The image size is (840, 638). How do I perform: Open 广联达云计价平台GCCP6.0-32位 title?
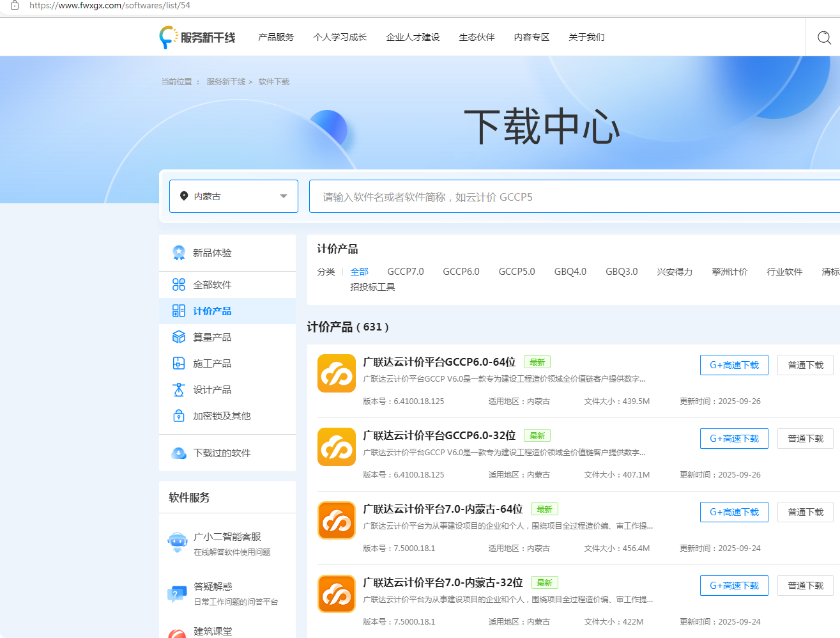click(x=439, y=435)
